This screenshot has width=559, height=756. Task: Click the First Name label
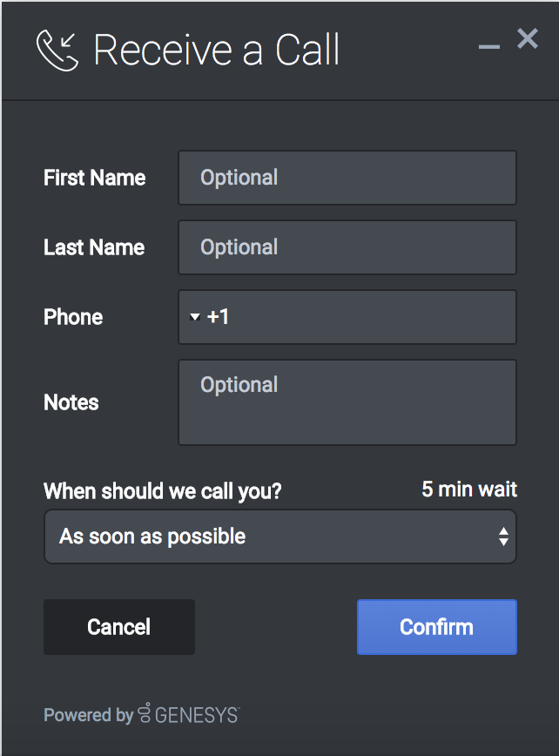95,178
